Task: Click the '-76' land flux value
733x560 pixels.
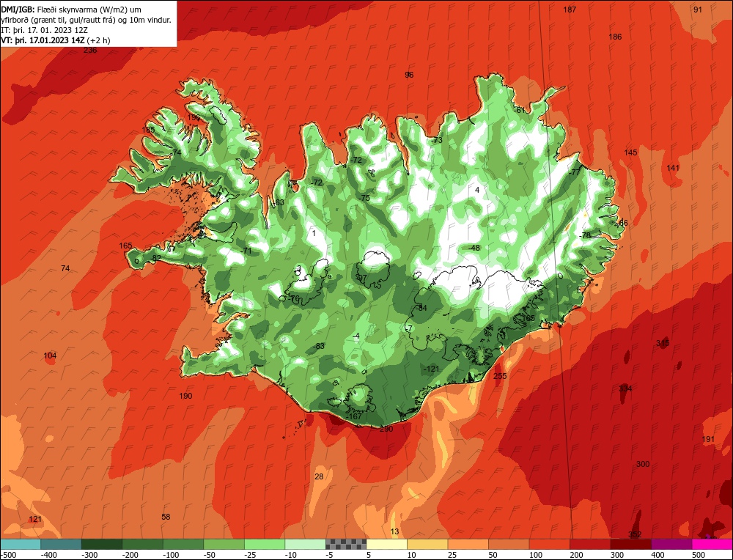Action: pos(294,298)
